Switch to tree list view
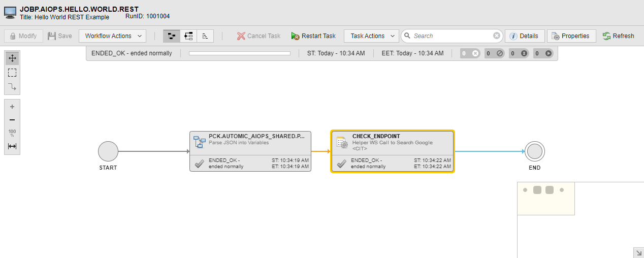 click(188, 36)
